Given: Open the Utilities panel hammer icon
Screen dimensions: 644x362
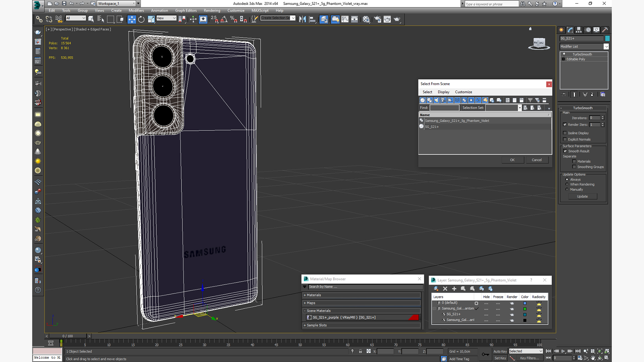Looking at the screenshot, I should tap(605, 30).
